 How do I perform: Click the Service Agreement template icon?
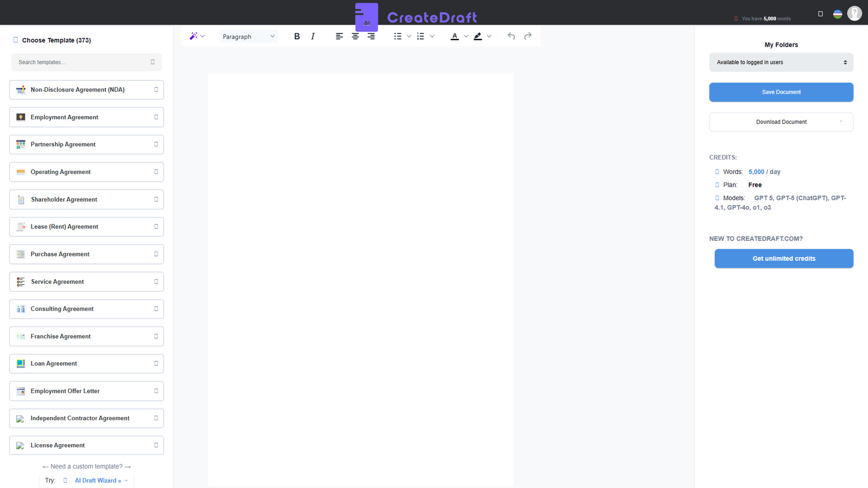[x=21, y=282]
